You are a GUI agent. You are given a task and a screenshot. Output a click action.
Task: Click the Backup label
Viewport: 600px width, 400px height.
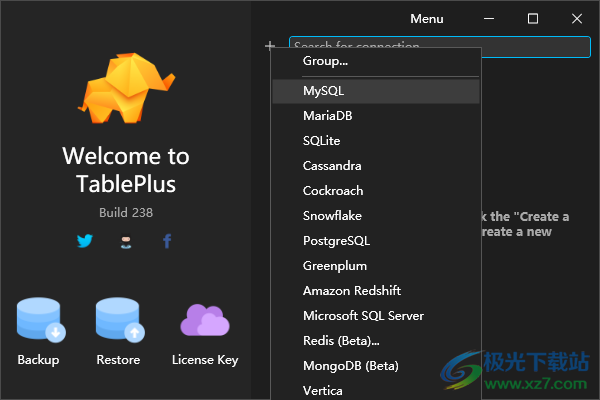[38, 360]
